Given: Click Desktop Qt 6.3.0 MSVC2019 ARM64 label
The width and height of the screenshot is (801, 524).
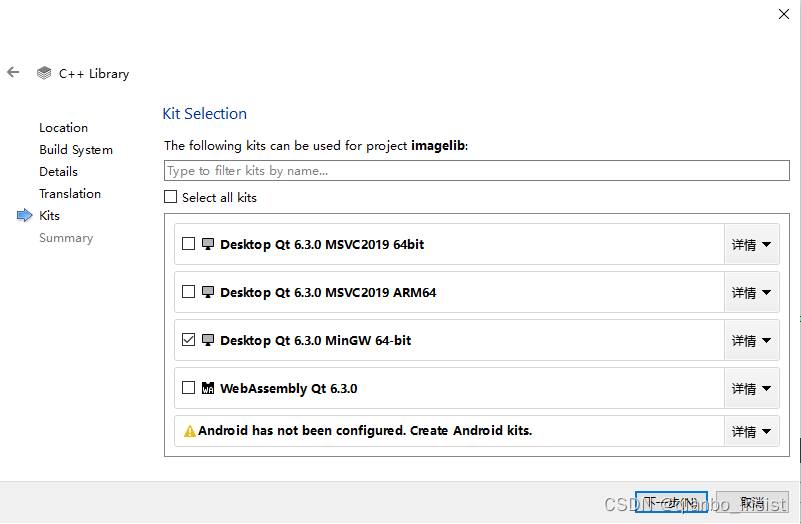Looking at the screenshot, I should point(328,293).
